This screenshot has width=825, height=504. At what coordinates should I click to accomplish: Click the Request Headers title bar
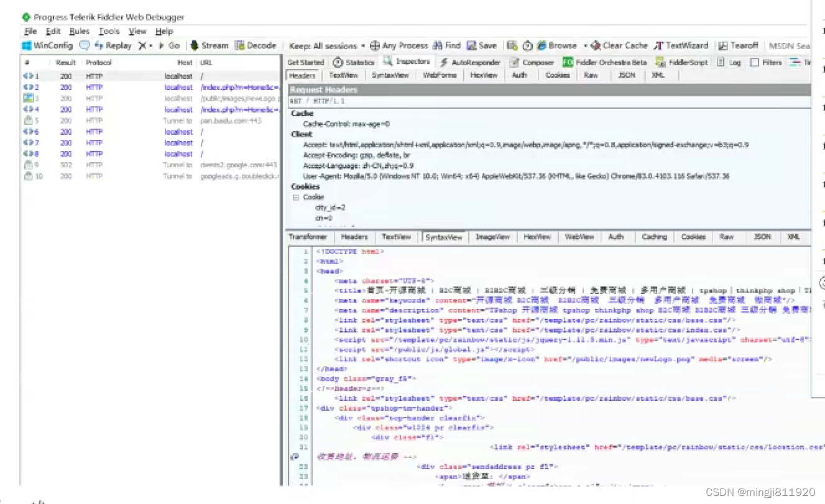(550, 90)
